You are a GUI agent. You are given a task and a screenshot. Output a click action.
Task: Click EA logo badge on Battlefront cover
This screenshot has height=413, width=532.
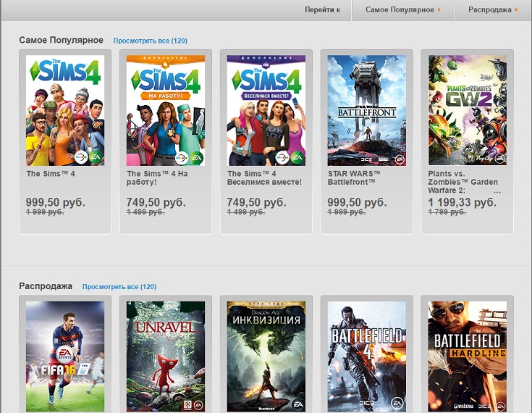pyautogui.click(x=400, y=159)
